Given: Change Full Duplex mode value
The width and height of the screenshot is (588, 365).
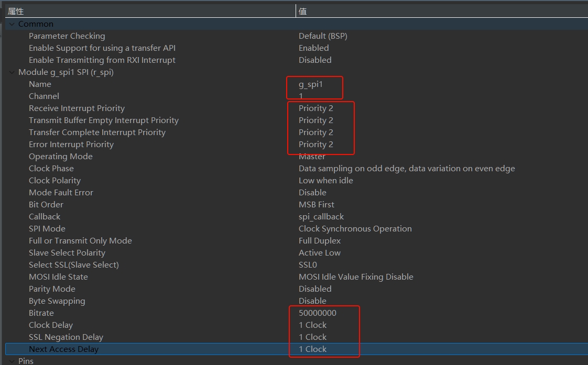Looking at the screenshot, I should pyautogui.click(x=319, y=241).
